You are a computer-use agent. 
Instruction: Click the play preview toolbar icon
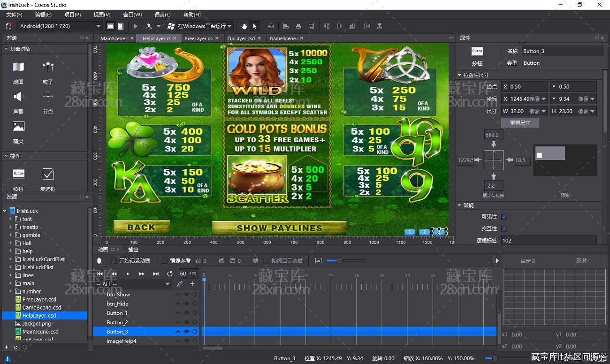136,26
